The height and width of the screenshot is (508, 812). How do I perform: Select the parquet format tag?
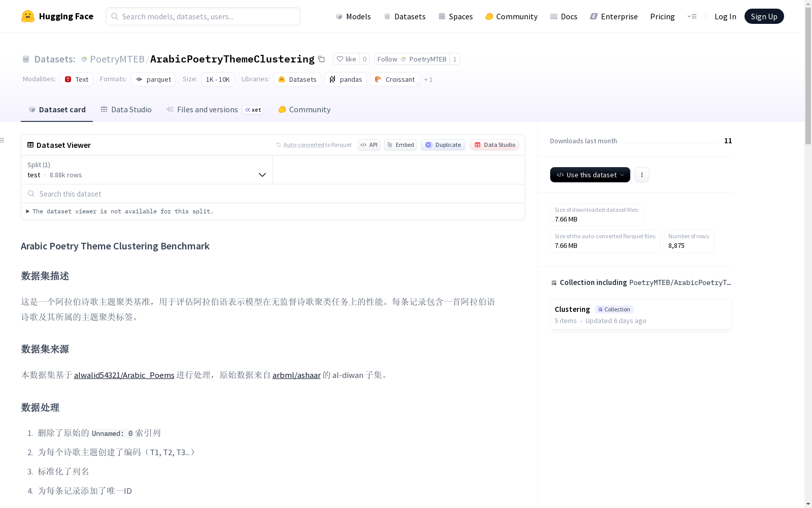(x=153, y=79)
